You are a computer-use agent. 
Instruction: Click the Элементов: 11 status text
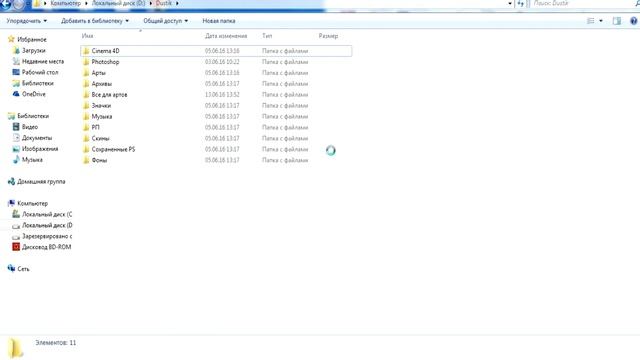click(x=56, y=343)
